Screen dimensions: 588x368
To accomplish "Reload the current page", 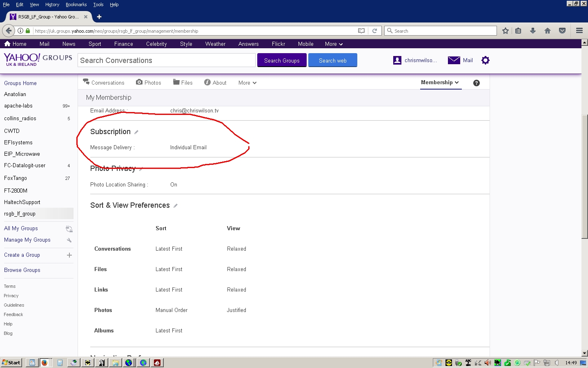I will pyautogui.click(x=374, y=31).
